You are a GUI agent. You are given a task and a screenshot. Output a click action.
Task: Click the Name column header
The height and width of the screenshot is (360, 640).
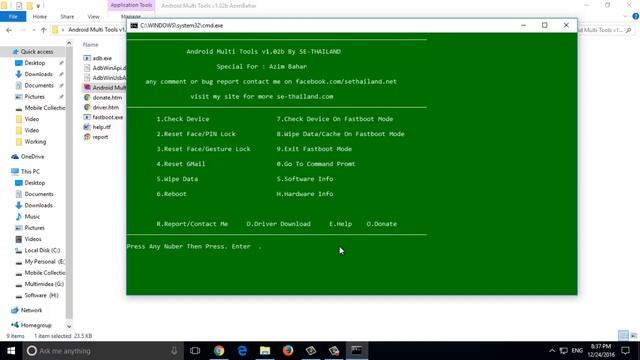point(91,44)
